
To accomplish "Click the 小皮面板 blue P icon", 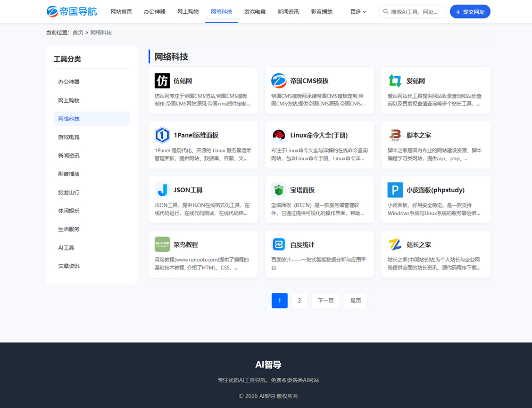I will coord(395,190).
